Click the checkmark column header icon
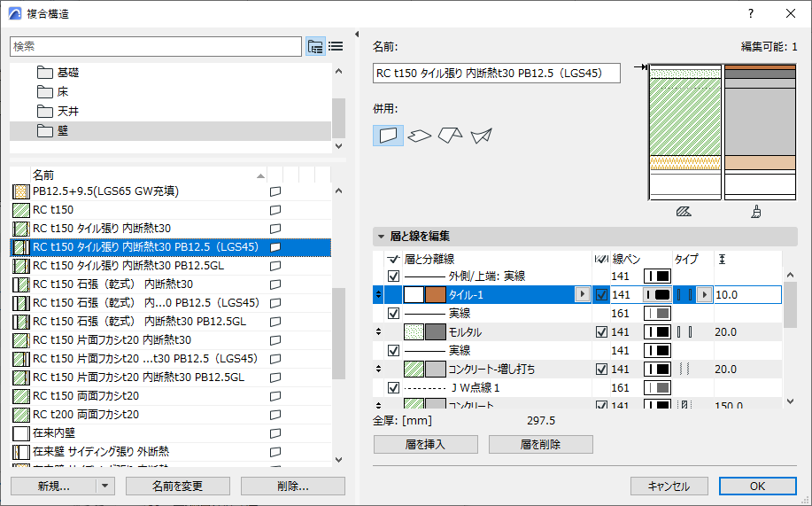Viewport: 812px width, 506px height. pyautogui.click(x=393, y=259)
